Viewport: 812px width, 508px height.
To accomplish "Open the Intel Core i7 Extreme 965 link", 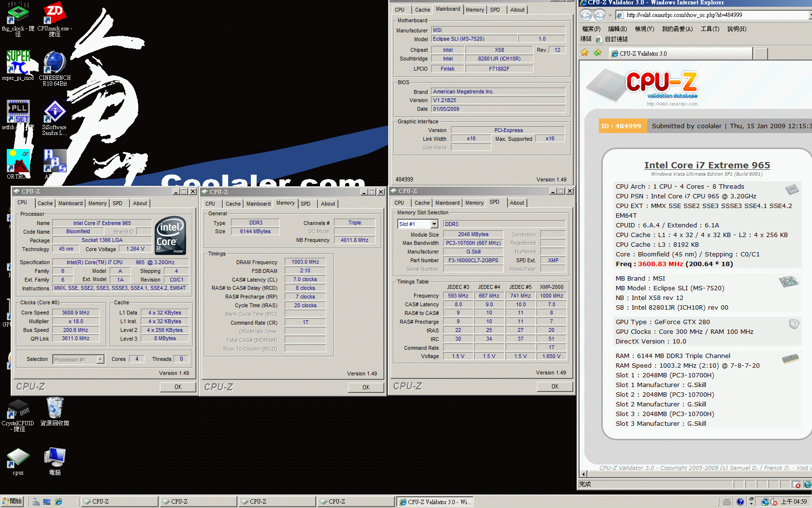I will pyautogui.click(x=707, y=165).
